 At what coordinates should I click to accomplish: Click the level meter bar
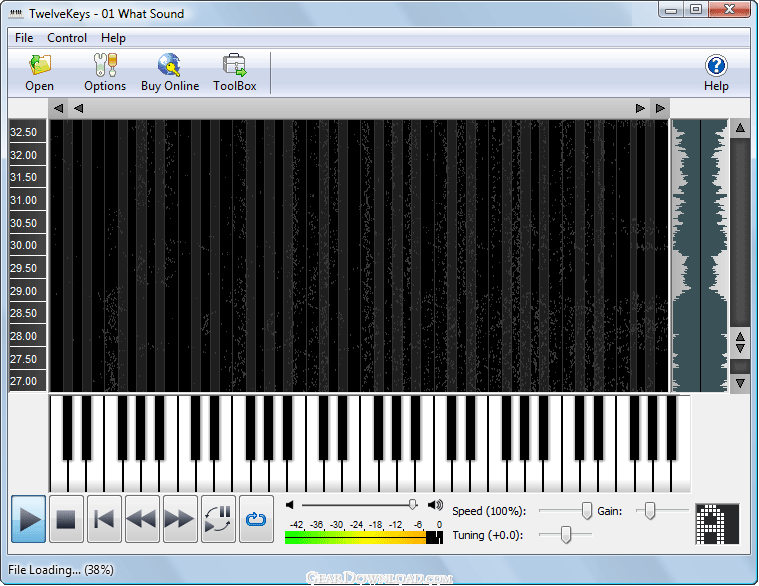tap(364, 537)
